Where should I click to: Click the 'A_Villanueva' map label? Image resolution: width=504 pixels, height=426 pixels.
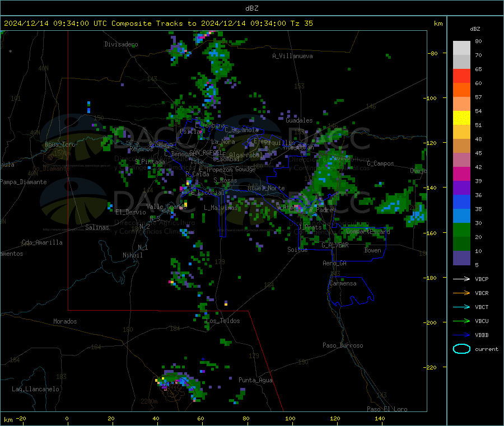click(x=292, y=56)
